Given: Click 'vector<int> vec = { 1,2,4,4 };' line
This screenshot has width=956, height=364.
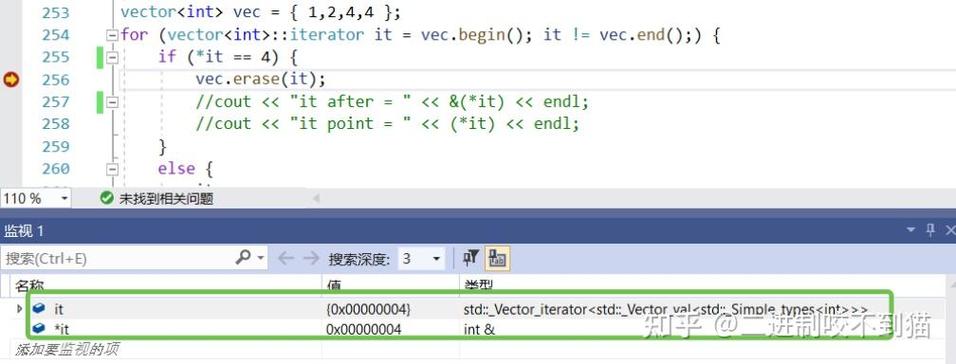Looking at the screenshot, I should (261, 12).
